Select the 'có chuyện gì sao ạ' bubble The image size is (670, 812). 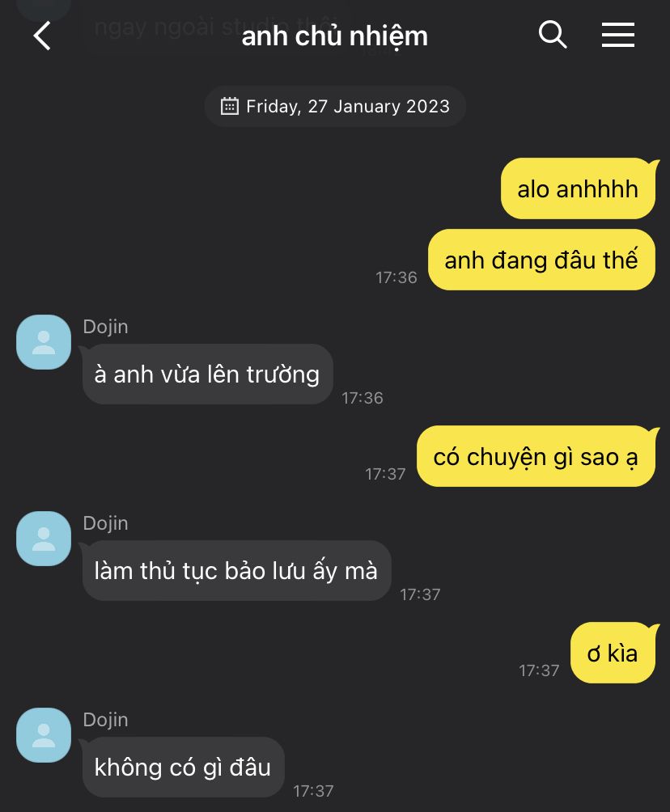536,456
